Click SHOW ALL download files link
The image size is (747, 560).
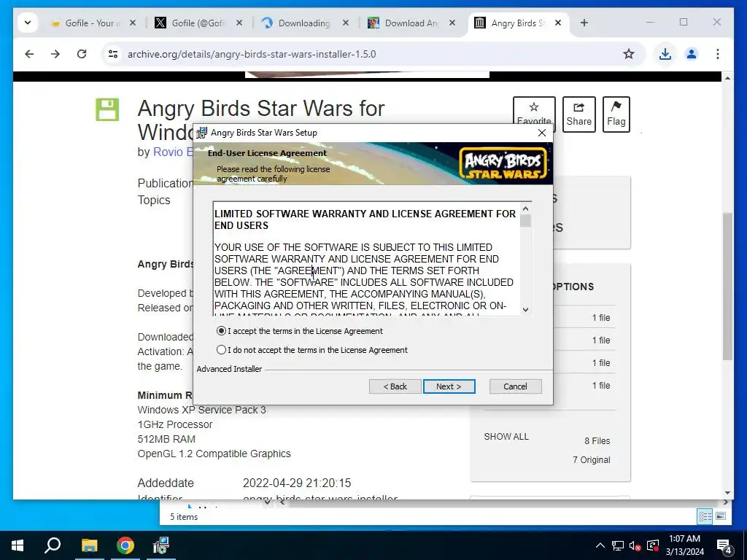pos(506,437)
